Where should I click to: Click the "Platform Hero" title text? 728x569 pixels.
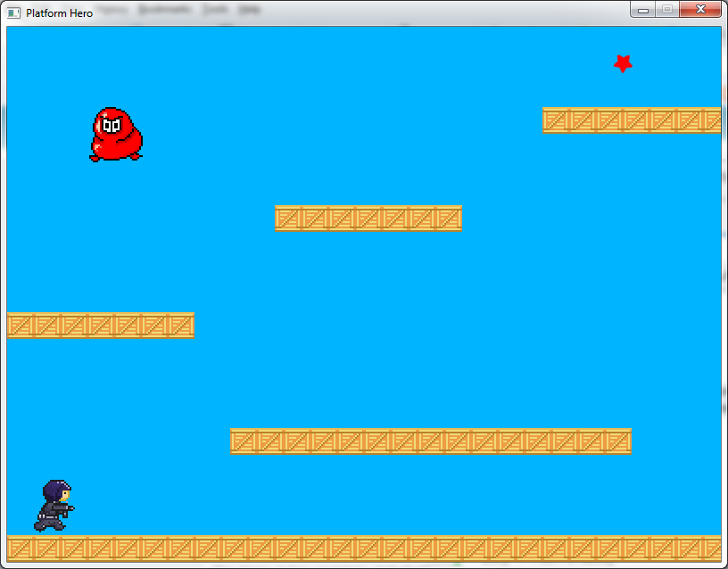59,12
